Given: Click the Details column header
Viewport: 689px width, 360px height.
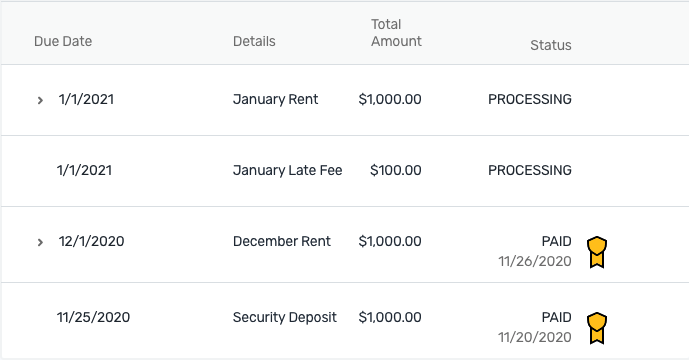Looking at the screenshot, I should pos(254,41).
